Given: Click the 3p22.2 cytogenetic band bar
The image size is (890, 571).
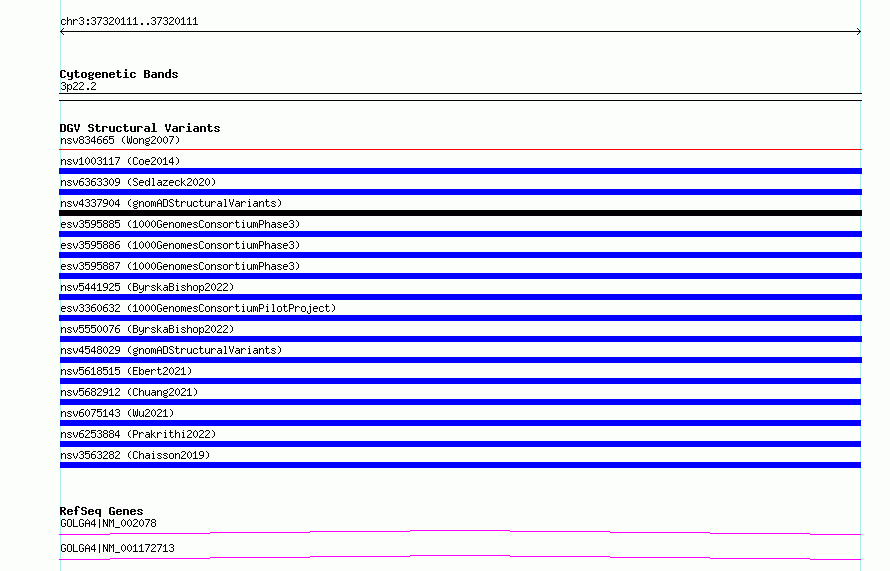Looking at the screenshot, I should [460, 97].
